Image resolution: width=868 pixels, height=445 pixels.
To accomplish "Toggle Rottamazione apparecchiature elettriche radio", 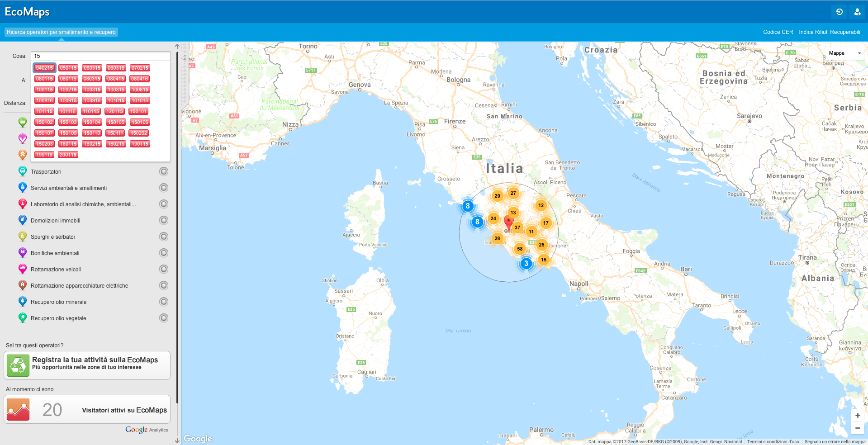I will tap(164, 285).
